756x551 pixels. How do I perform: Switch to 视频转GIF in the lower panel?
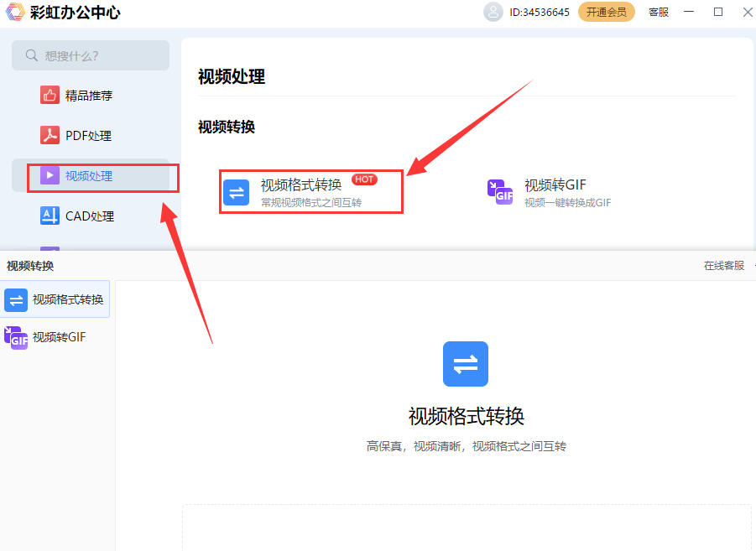point(55,337)
